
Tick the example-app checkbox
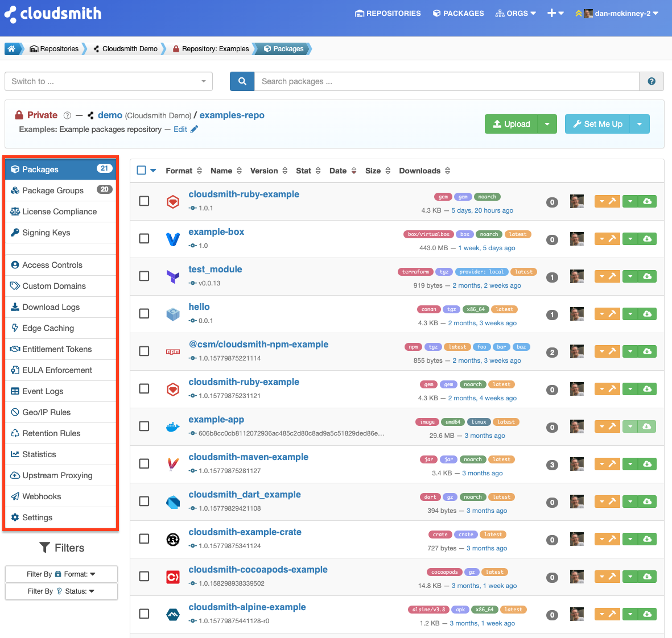point(144,426)
